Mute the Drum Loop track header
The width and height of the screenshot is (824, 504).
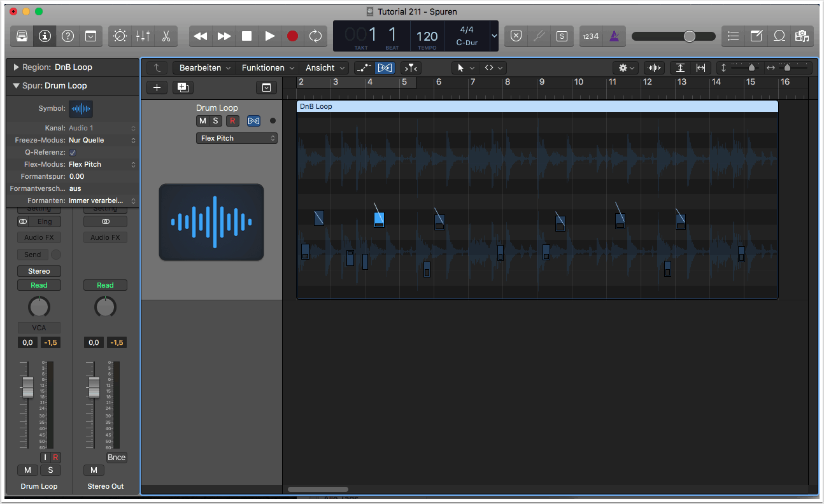tap(202, 121)
